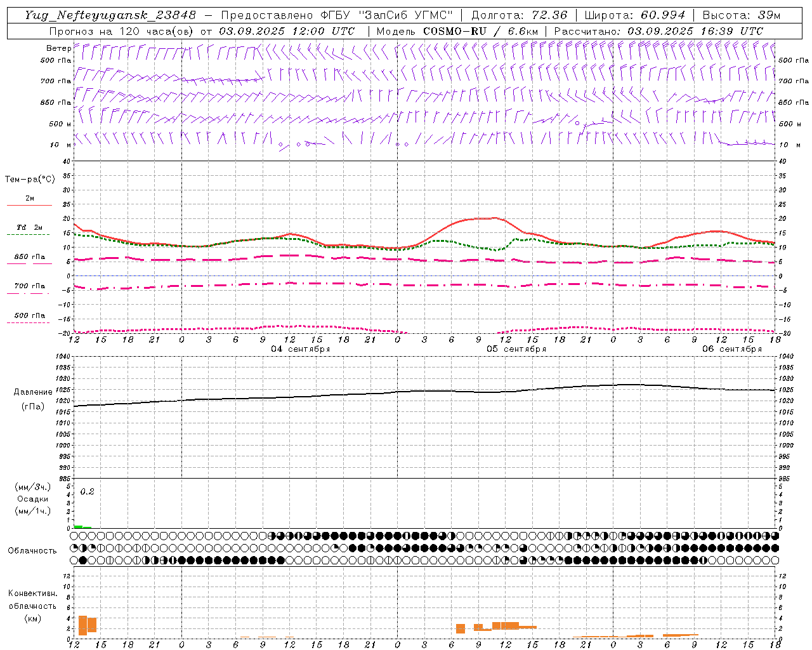Click the 'Давление' pressure panel label
This screenshot has height=650, width=812.
33,392
